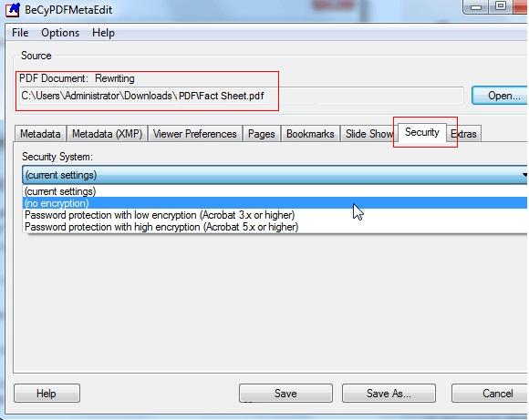
Task: Click the Save button
Action: point(285,394)
